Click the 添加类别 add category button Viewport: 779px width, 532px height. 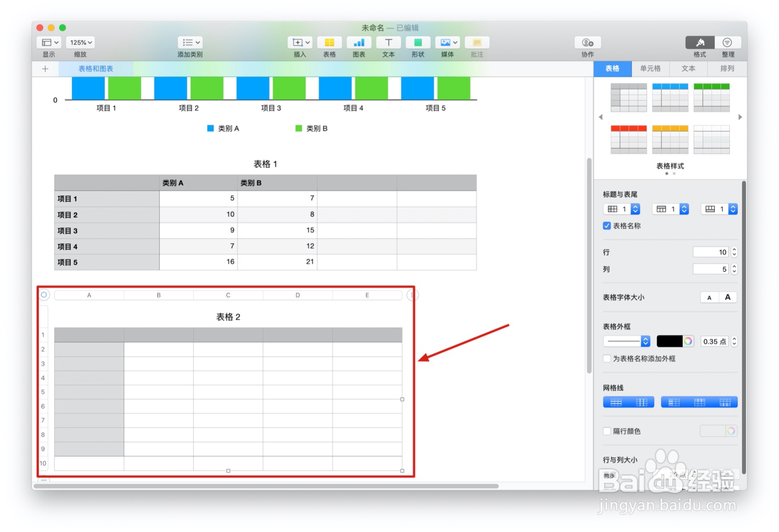tap(190, 42)
